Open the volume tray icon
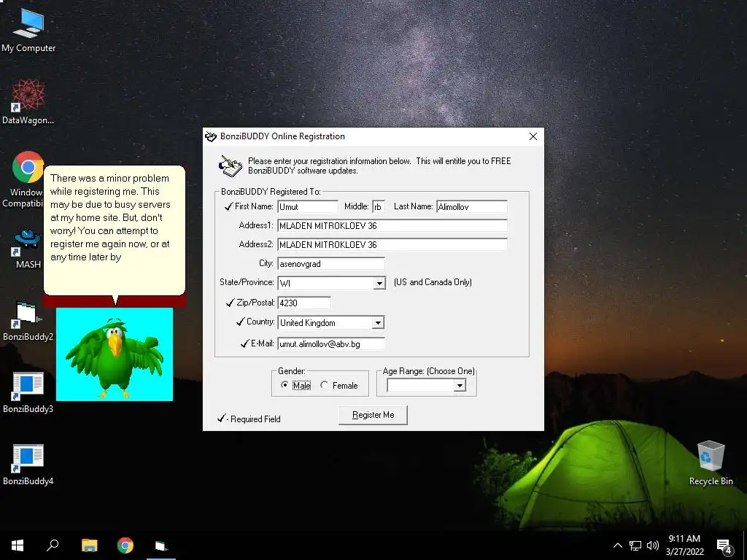The width and height of the screenshot is (747, 560). click(653, 545)
